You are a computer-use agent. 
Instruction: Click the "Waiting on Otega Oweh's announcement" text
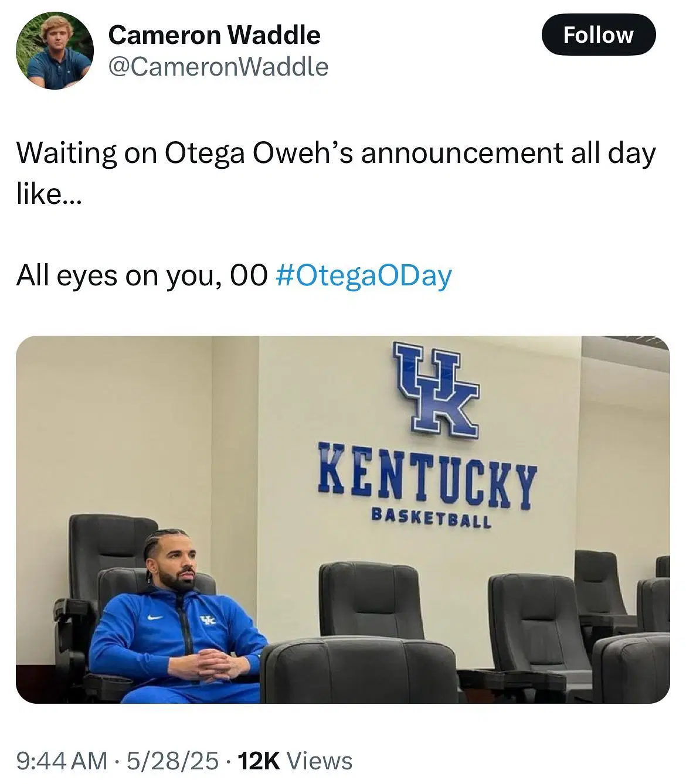click(x=335, y=154)
